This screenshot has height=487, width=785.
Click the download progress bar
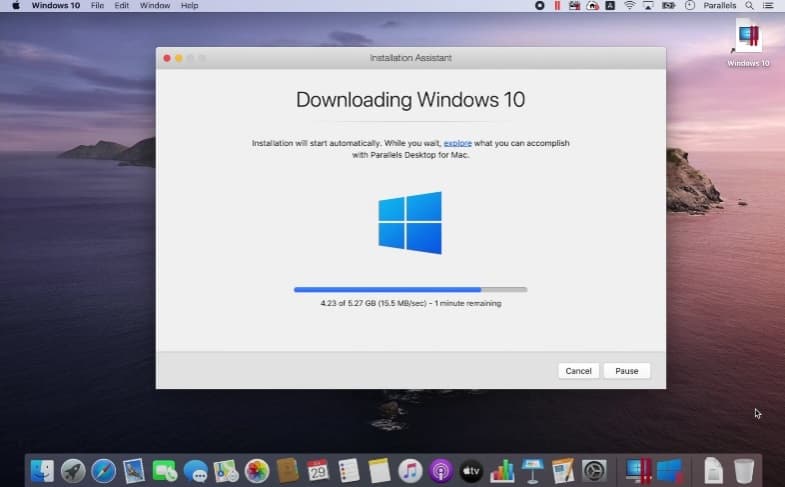point(411,289)
